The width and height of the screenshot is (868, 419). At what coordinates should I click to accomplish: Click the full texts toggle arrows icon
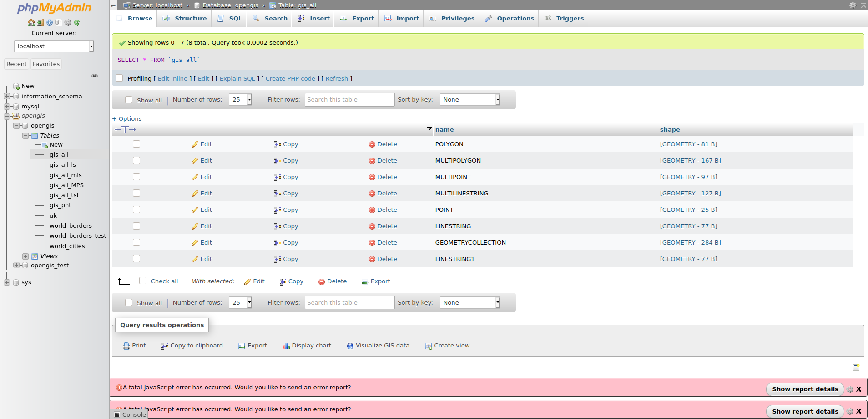[x=125, y=129]
